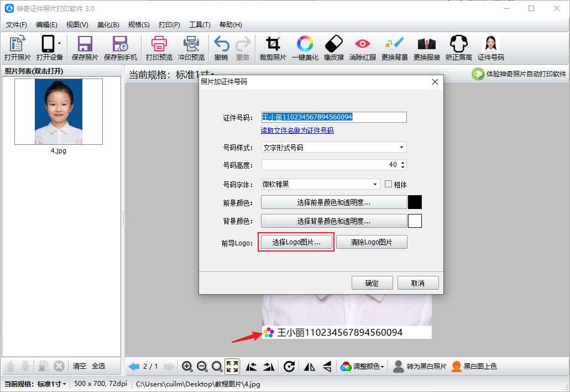
Task: Select the 4.jpg photo thumbnail in the list
Action: tap(59, 112)
